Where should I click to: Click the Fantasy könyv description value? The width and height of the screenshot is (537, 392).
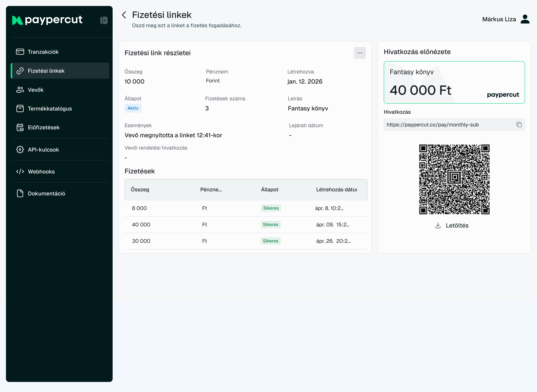click(x=308, y=108)
